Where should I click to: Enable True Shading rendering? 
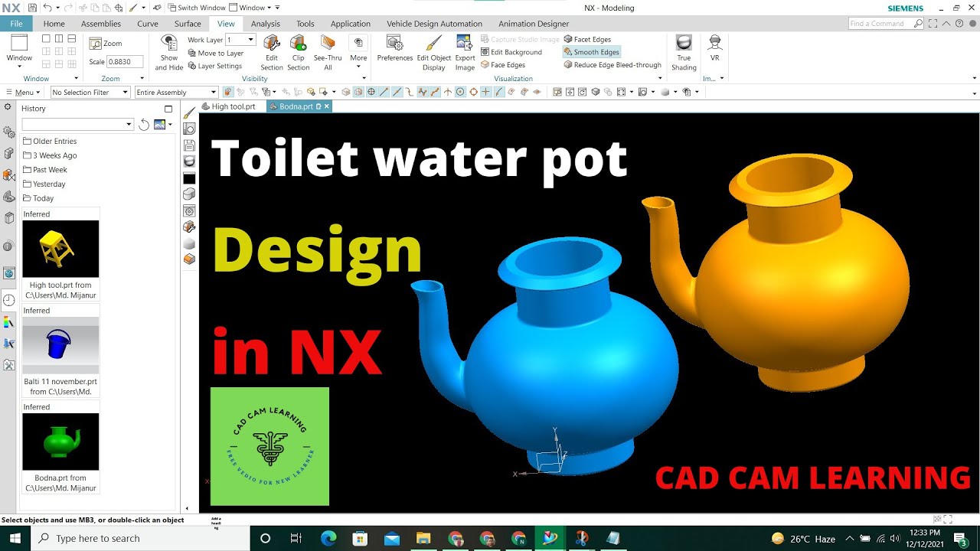pyautogui.click(x=684, y=53)
